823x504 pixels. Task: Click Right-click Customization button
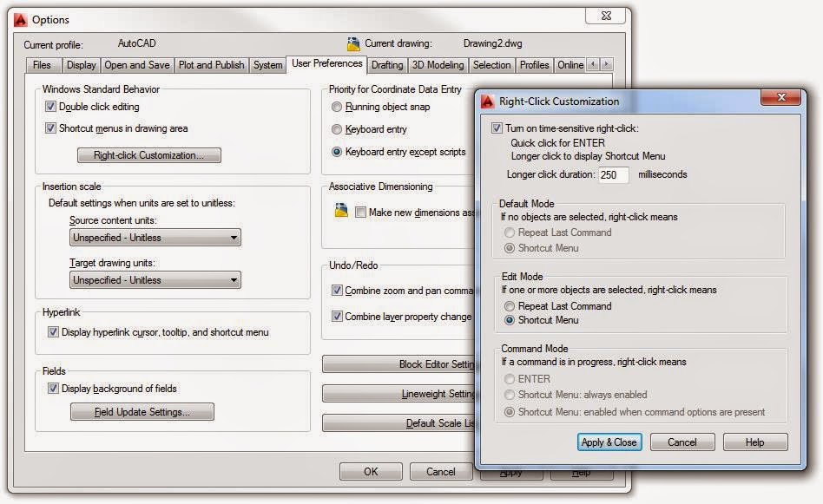[x=149, y=155]
